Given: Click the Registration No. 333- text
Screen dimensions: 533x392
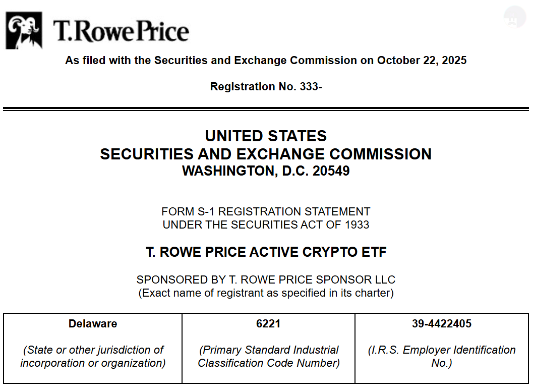Looking at the screenshot, I should [x=266, y=86].
